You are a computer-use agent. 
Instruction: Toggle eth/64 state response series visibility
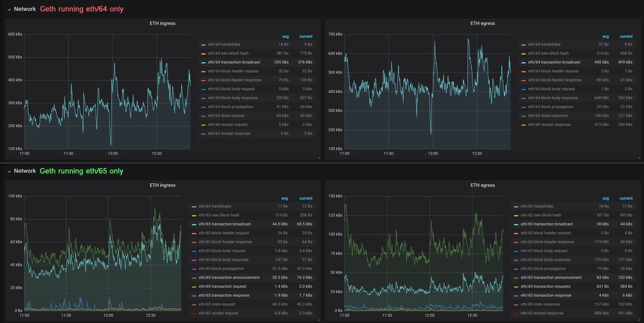click(x=548, y=116)
